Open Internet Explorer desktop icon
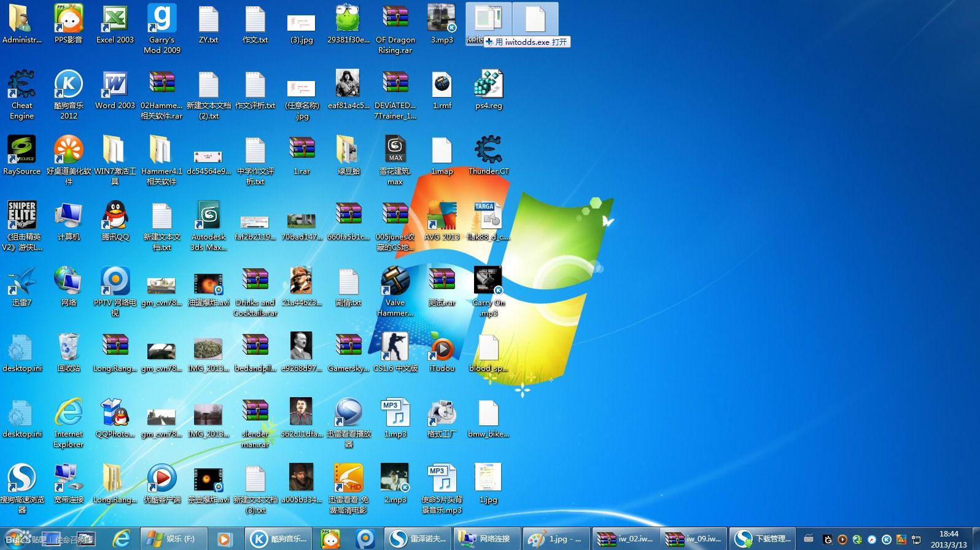980x550 pixels. pyautogui.click(x=68, y=422)
